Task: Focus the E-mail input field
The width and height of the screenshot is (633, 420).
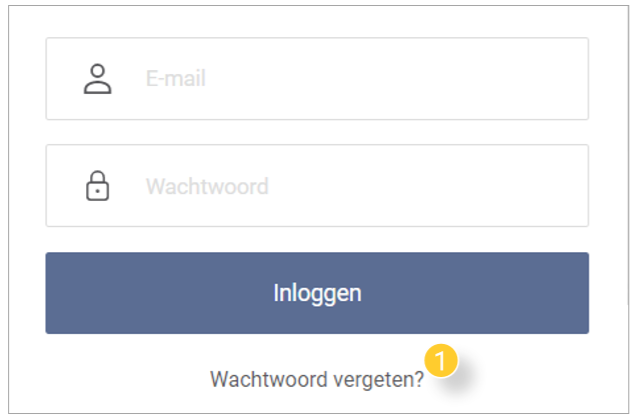Action: tap(317, 79)
